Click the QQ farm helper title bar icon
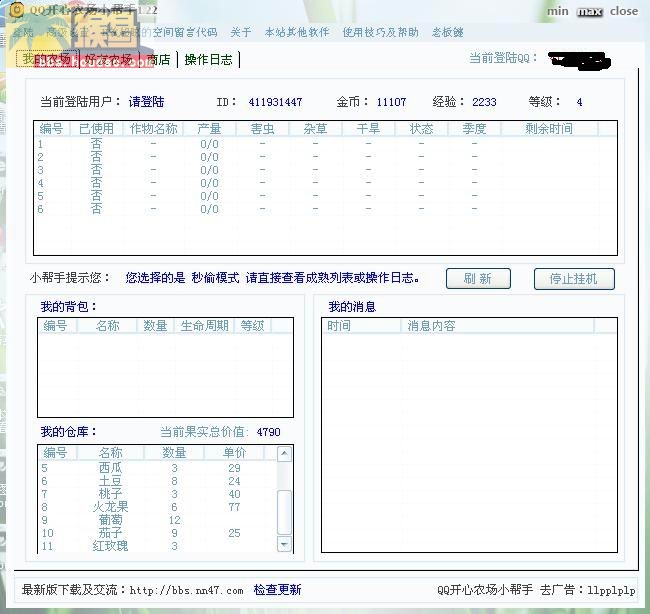650x614 pixels. (x=16, y=10)
